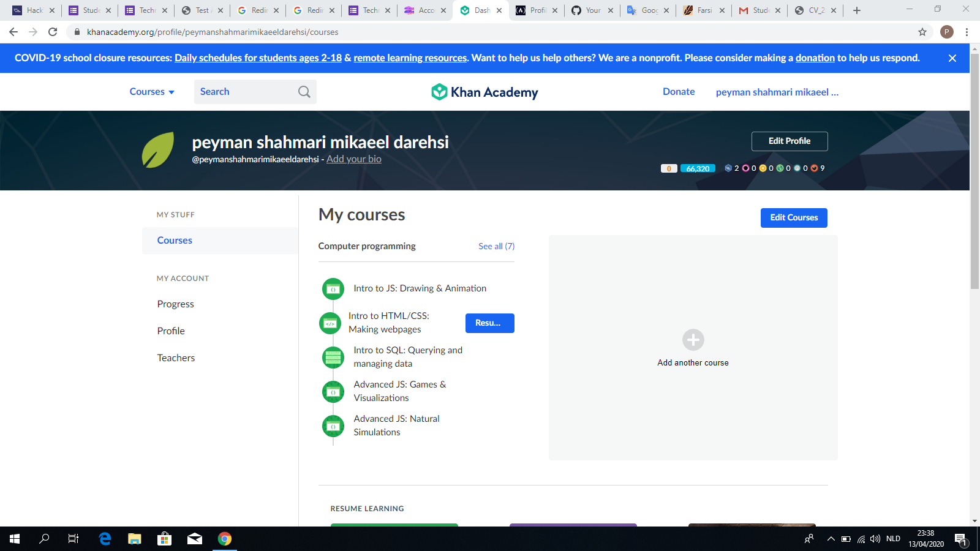Open a new browser tab

857,10
